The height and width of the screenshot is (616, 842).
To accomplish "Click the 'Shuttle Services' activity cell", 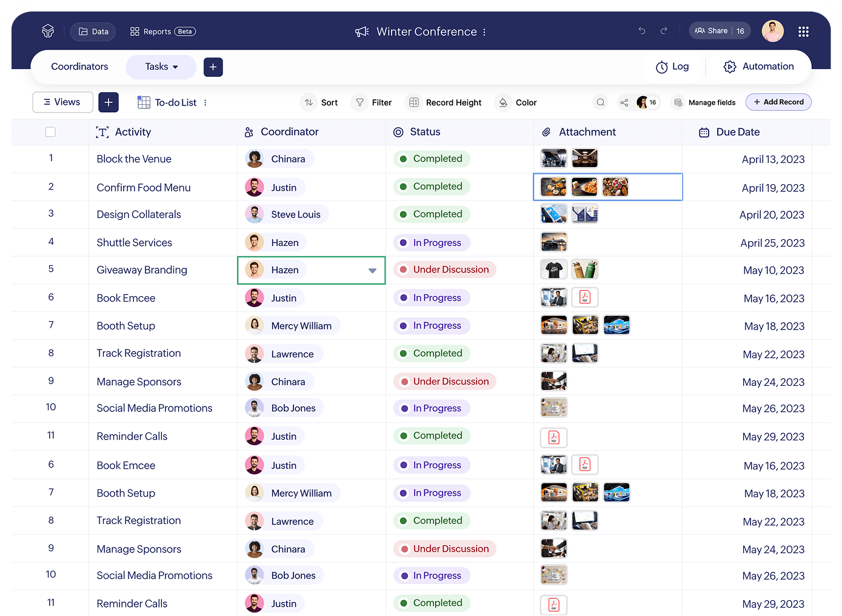I will pyautogui.click(x=163, y=242).
